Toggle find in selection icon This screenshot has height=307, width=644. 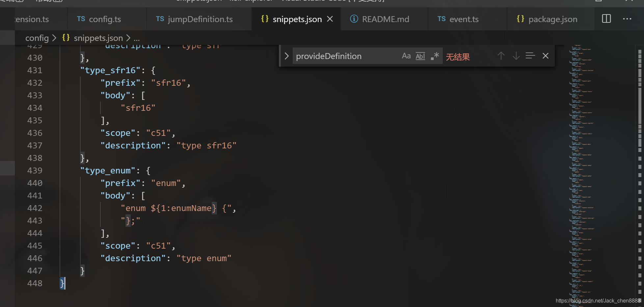click(x=530, y=56)
